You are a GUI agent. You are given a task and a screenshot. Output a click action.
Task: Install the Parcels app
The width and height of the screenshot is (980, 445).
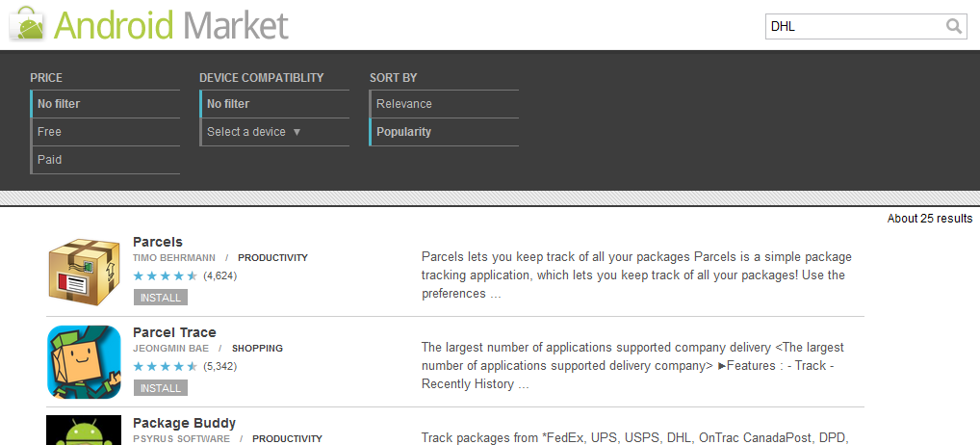pyautogui.click(x=161, y=298)
